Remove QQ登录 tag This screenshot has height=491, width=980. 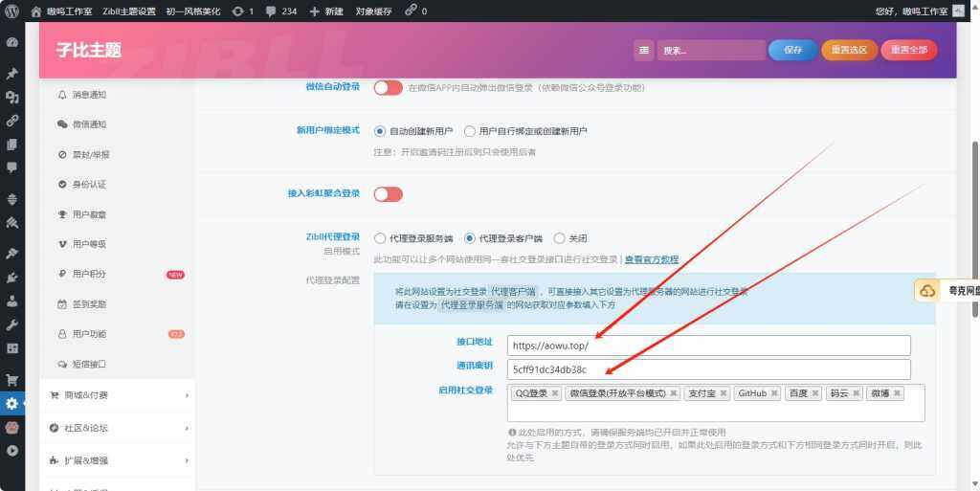click(x=554, y=393)
